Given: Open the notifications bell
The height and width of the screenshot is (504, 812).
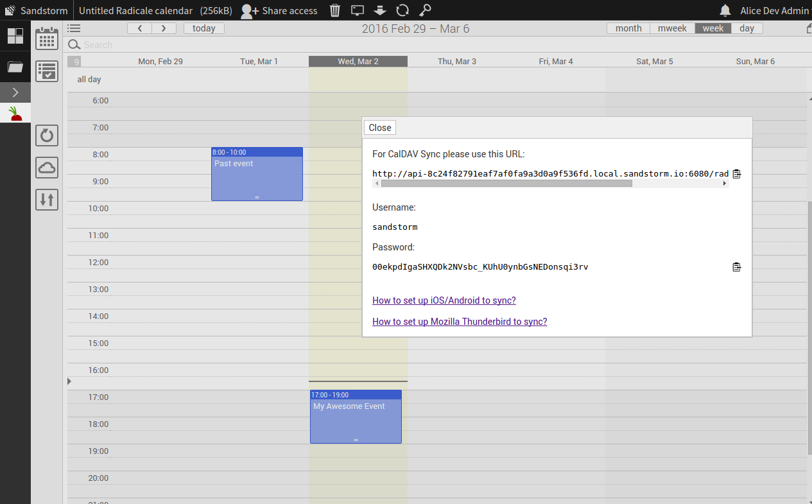Looking at the screenshot, I should tap(725, 10).
